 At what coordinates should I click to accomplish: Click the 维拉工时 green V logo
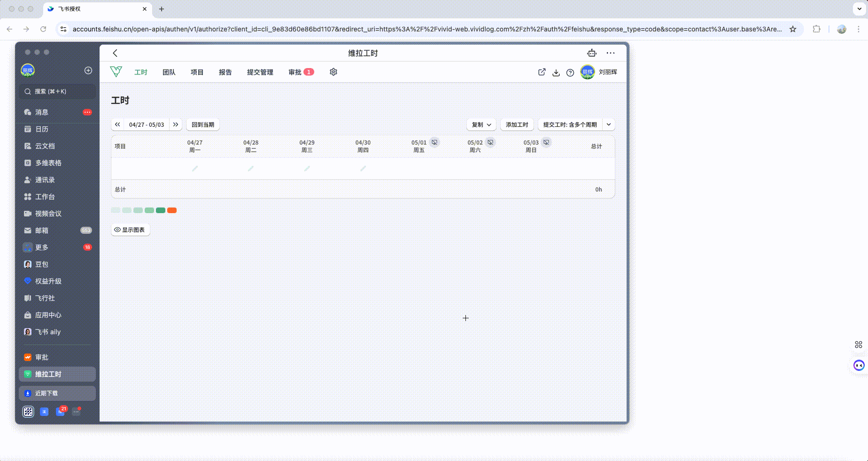[x=116, y=71]
